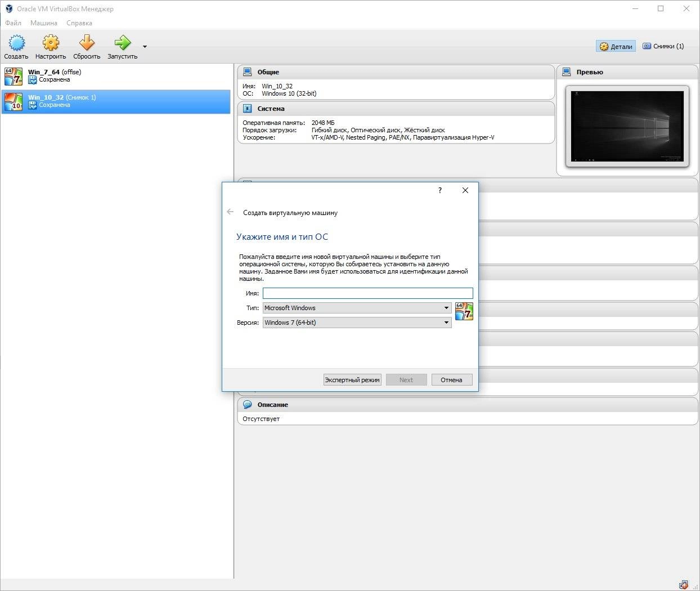Launch VM with Запустить green arrow
Image resolution: width=700 pixels, height=591 pixels.
tap(122, 43)
